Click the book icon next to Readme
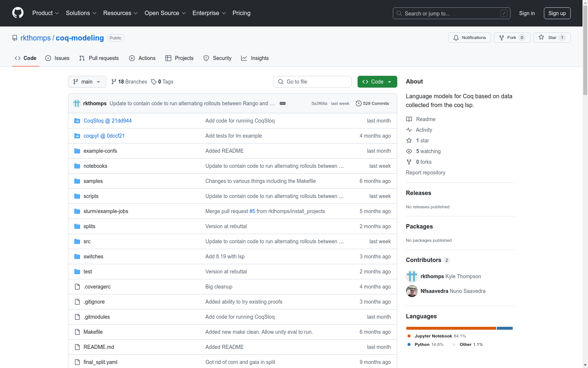The width and height of the screenshot is (588, 368). click(x=409, y=119)
